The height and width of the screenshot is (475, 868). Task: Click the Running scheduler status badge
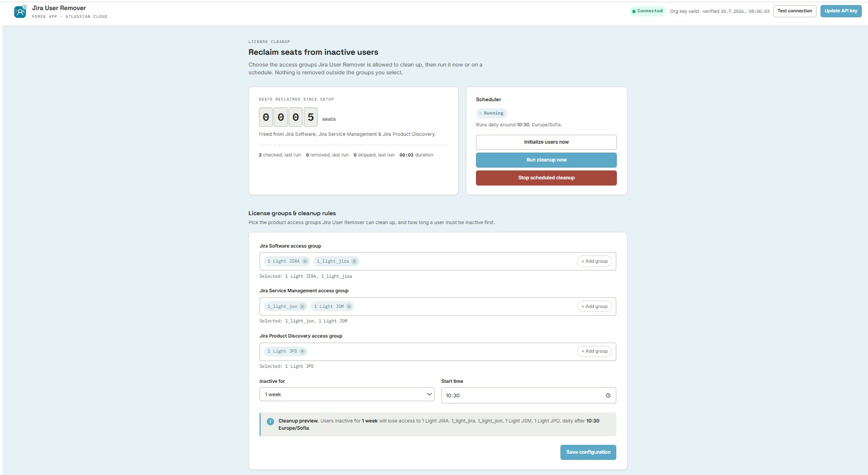click(x=492, y=113)
